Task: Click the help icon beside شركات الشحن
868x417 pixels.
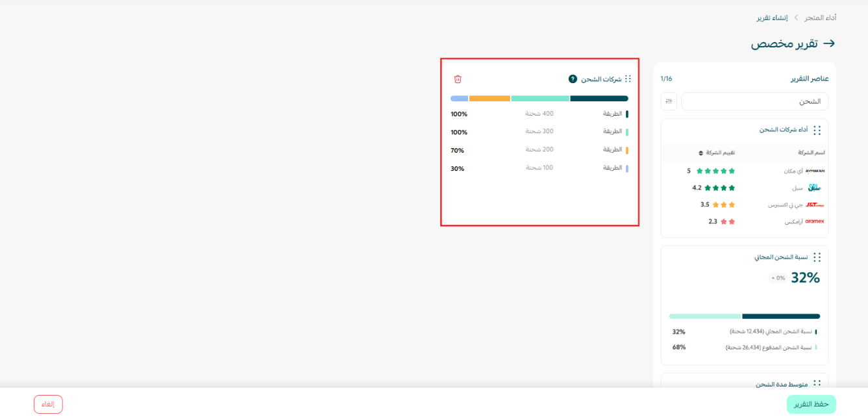Action: (573, 79)
